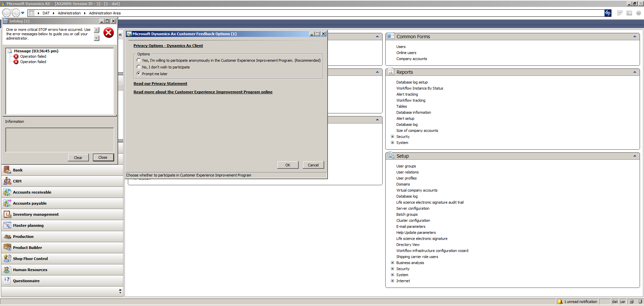Viewport: 644px width, 306px height.
Task: Click the red error stop icon in Infolog
Action: pos(108,33)
